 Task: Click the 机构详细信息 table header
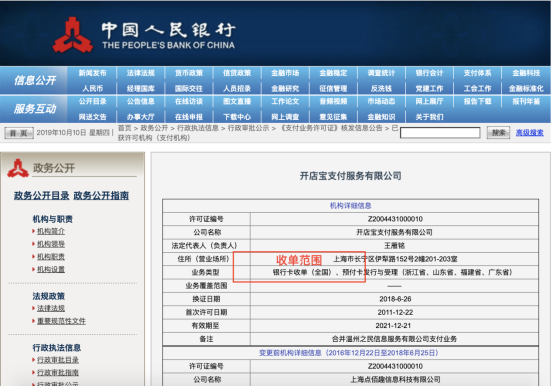pyautogui.click(x=350, y=206)
